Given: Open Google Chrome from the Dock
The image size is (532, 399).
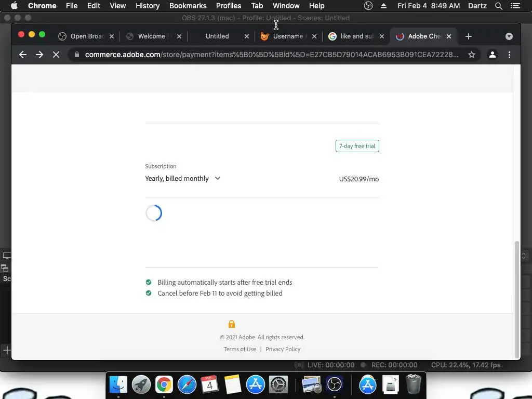Looking at the screenshot, I should tap(164, 384).
